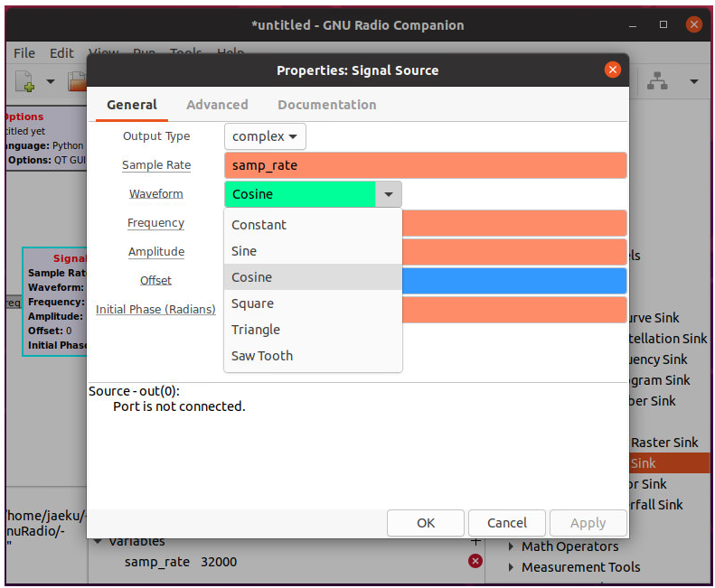Select the Options block on canvas

45,138
